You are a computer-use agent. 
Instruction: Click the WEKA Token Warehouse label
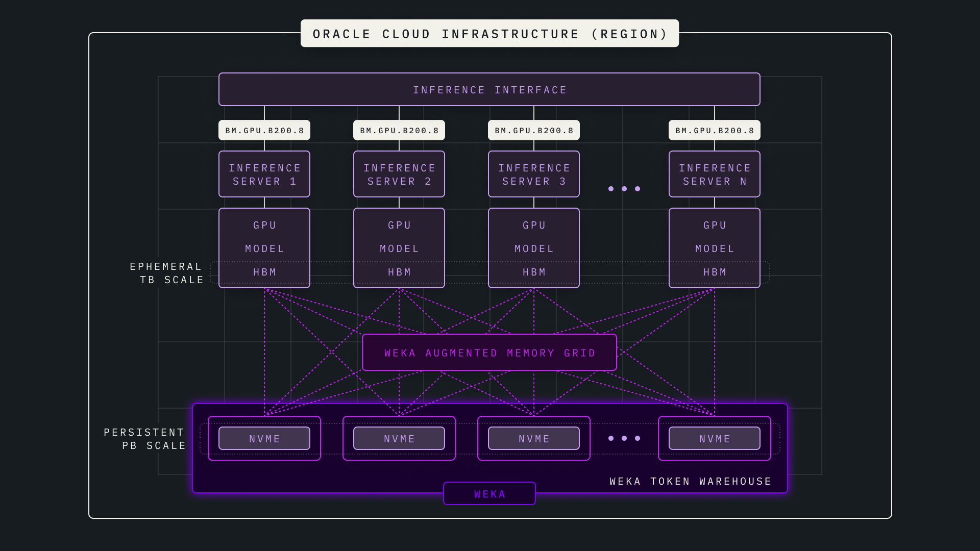[x=690, y=482]
